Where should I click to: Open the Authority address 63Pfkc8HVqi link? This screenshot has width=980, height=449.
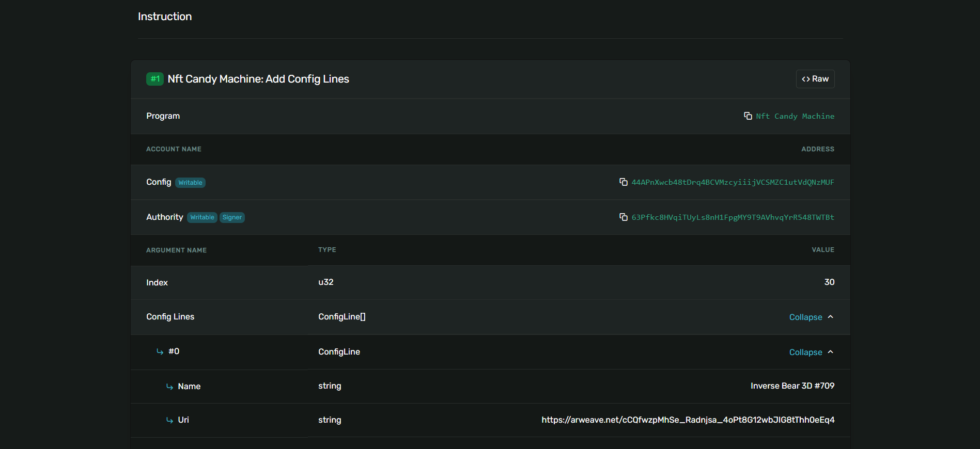[x=733, y=217]
